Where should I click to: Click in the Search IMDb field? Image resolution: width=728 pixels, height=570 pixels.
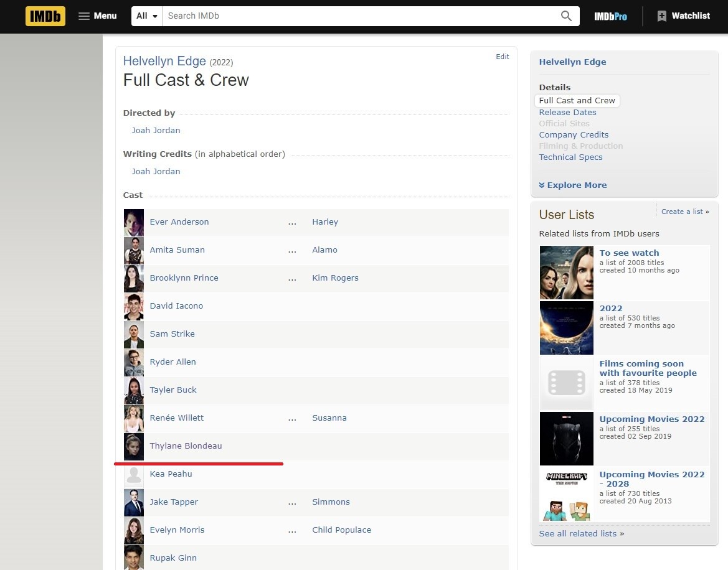pyautogui.click(x=361, y=16)
